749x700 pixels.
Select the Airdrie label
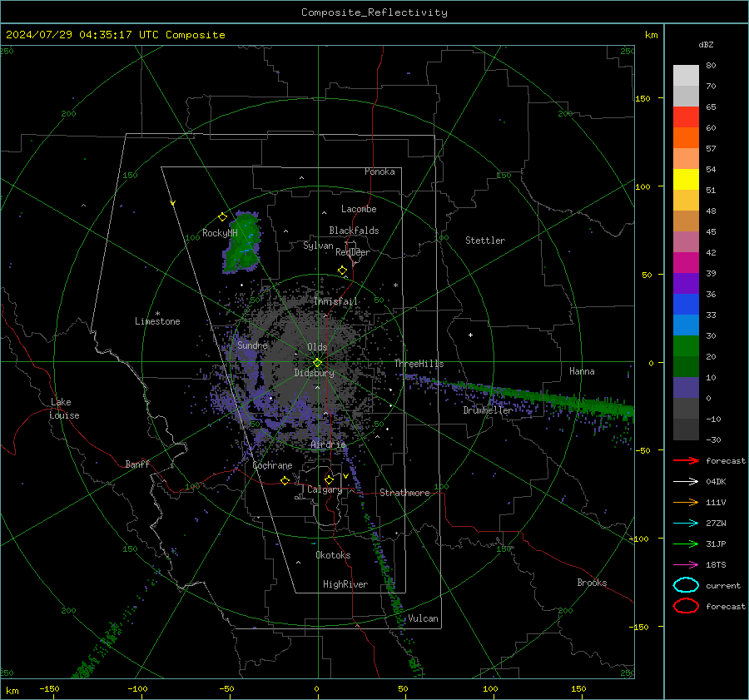coord(328,444)
